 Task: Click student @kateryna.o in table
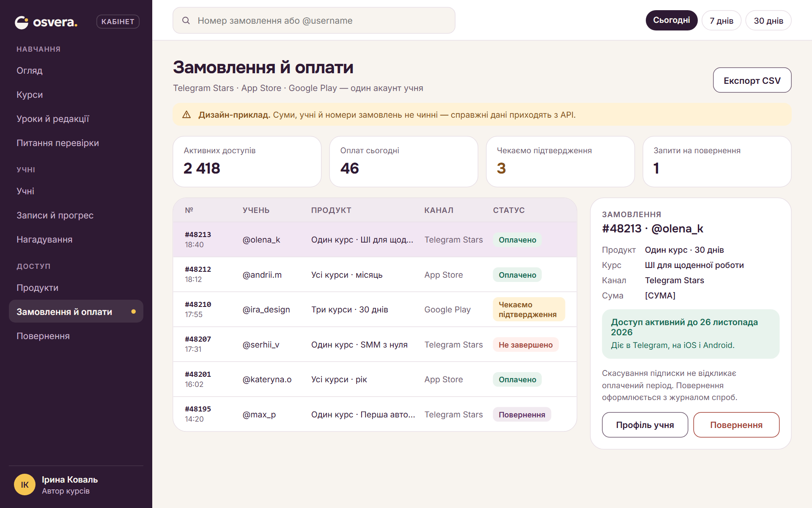click(267, 379)
